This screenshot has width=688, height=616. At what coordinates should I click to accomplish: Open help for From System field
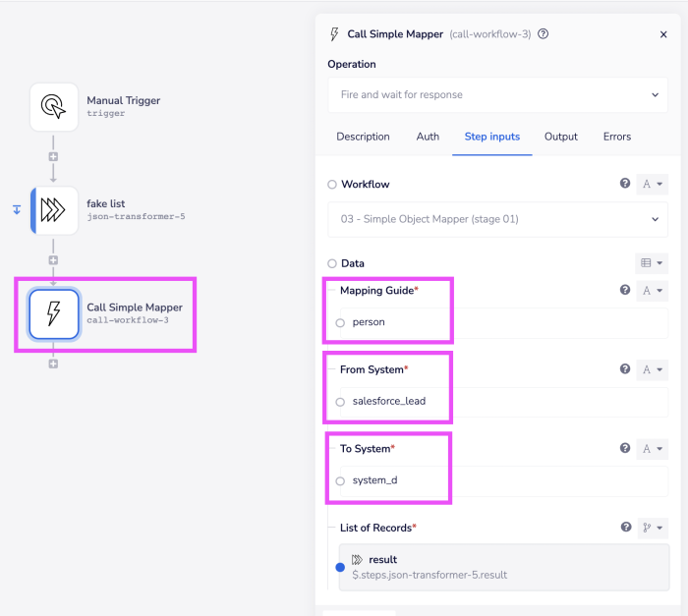pyautogui.click(x=625, y=369)
